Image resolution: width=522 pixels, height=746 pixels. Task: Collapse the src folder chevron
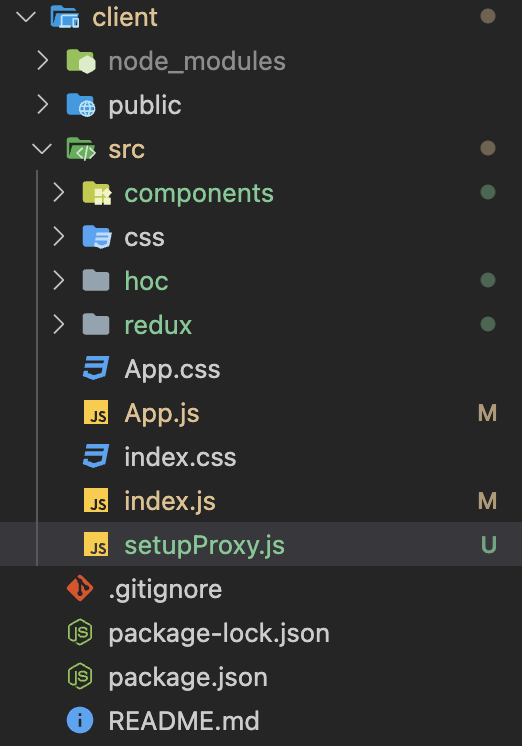pos(42,149)
